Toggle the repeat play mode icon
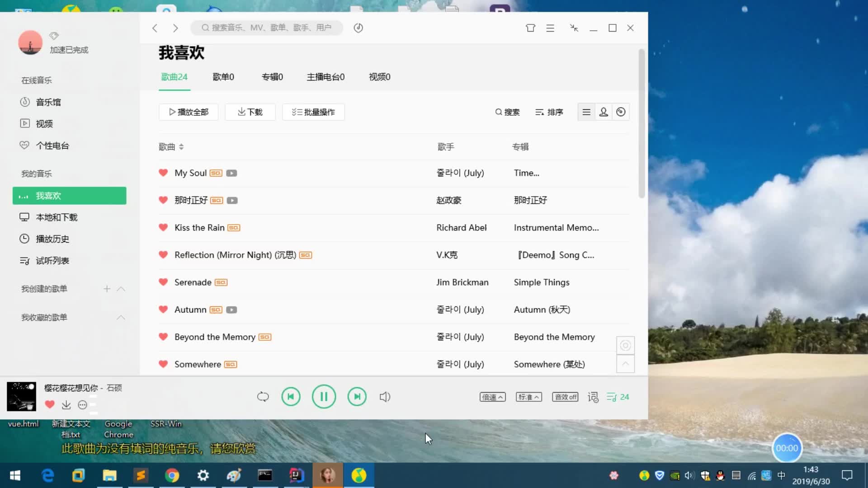The width and height of the screenshot is (868, 488). coord(263,396)
